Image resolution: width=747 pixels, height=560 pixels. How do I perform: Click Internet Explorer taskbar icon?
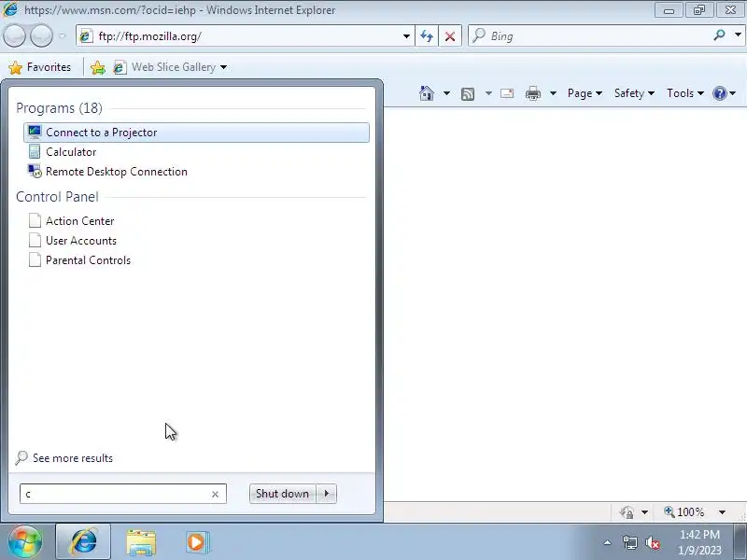83,541
